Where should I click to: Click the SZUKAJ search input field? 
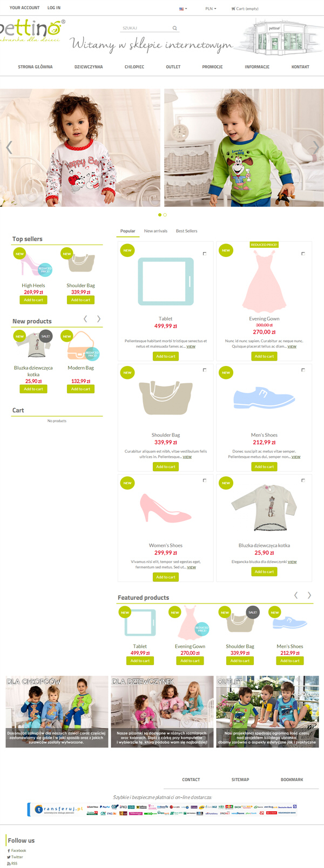point(146,28)
